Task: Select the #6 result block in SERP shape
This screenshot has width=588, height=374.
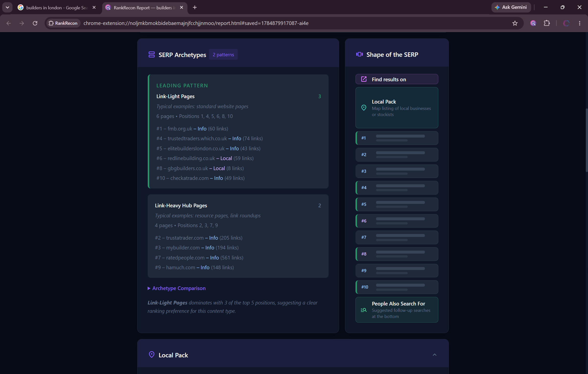Action: [x=397, y=221]
